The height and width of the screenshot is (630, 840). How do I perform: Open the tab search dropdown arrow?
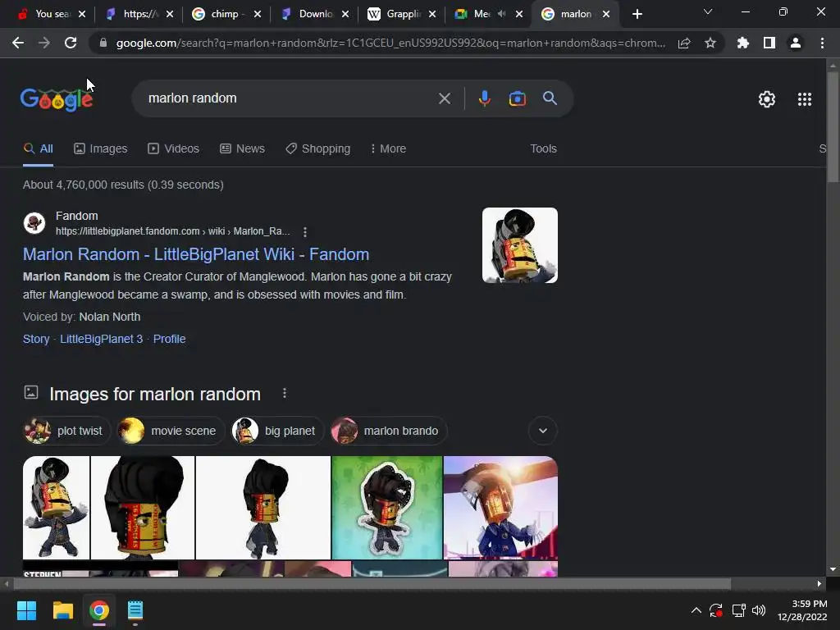click(708, 11)
